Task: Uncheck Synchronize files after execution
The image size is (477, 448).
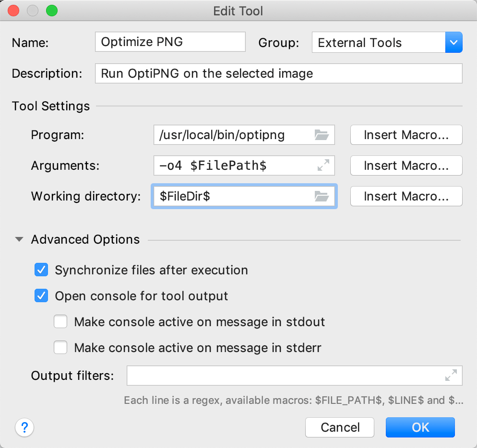Action: point(41,270)
